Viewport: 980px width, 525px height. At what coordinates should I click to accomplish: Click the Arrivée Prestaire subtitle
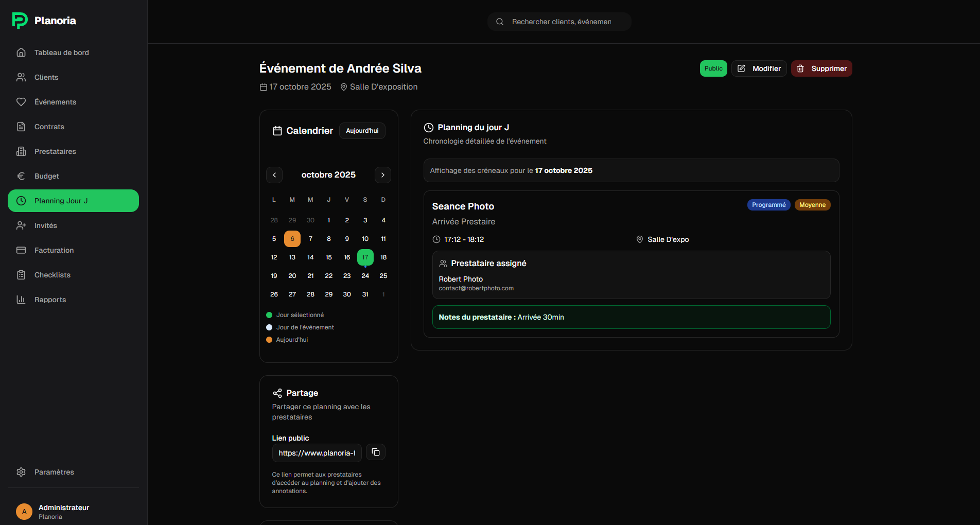pos(464,222)
